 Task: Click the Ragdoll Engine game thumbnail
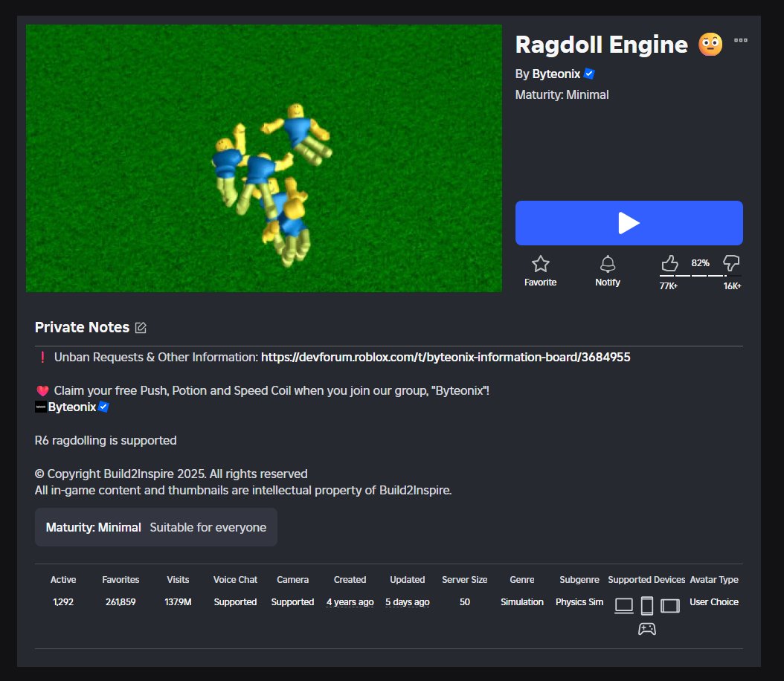(264, 158)
